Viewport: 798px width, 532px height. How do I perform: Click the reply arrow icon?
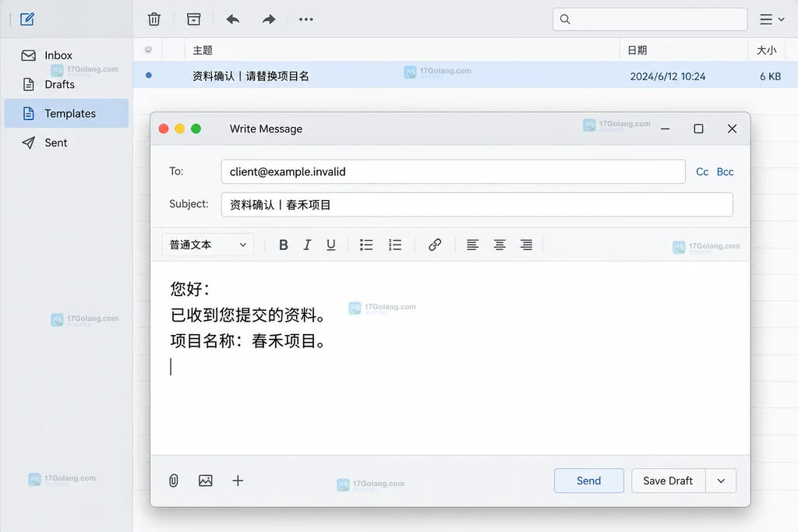pyautogui.click(x=232, y=19)
